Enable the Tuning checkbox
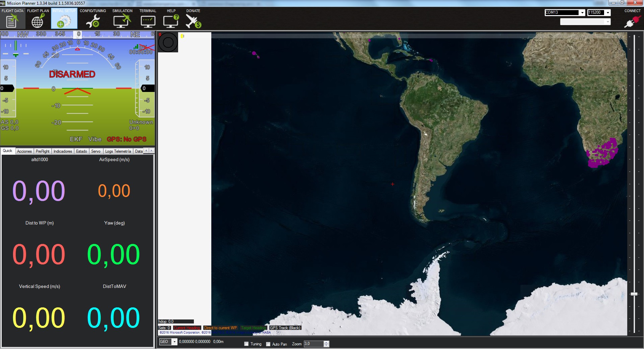This screenshot has width=644, height=349. tap(247, 344)
